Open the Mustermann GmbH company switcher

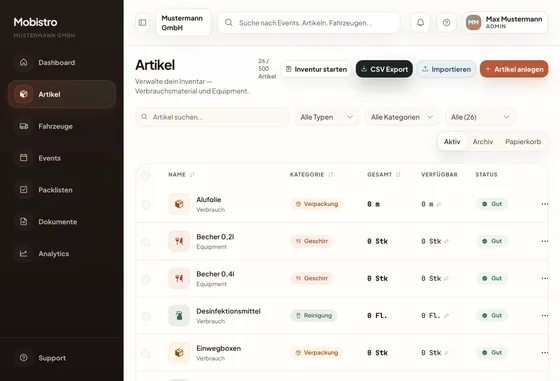pyautogui.click(x=183, y=22)
